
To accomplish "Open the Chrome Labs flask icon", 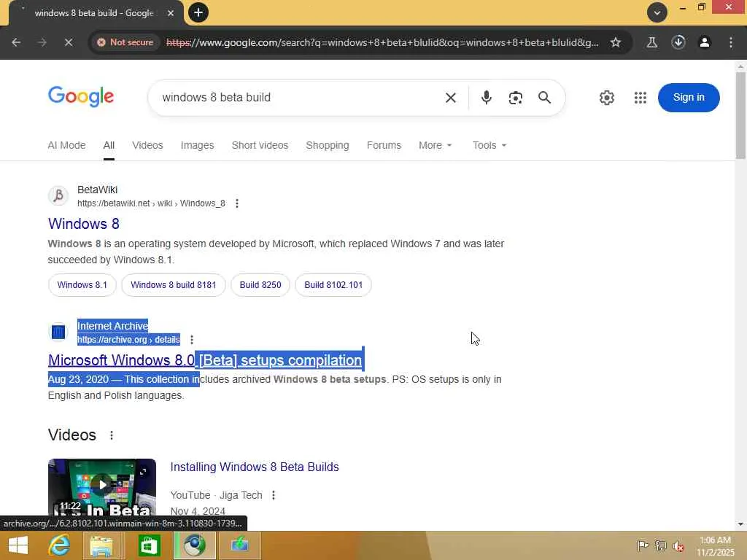I will (651, 42).
